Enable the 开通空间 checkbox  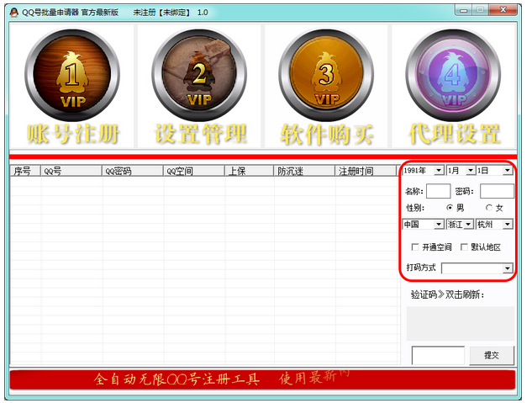(415, 247)
